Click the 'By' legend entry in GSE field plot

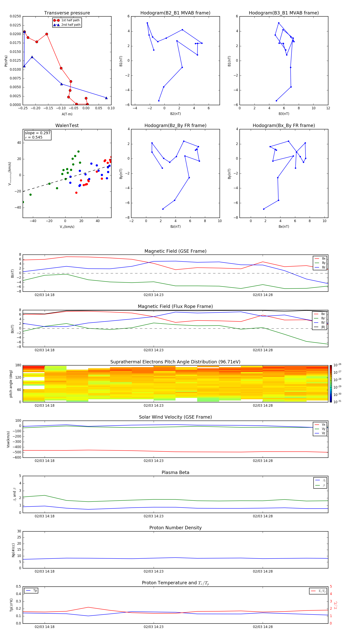(320, 263)
